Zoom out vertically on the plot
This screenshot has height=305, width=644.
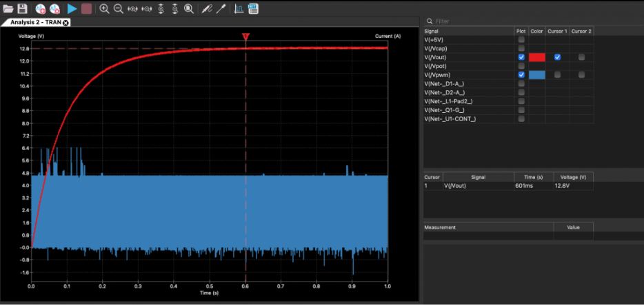(x=174, y=9)
